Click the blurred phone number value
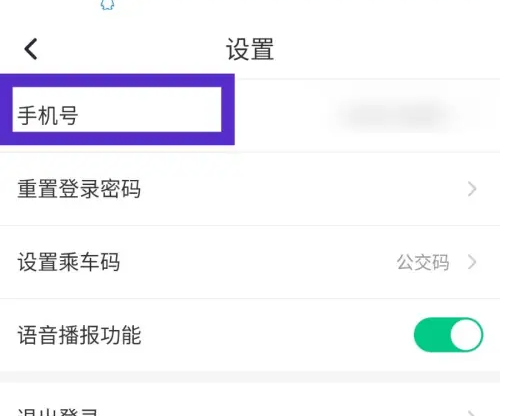505x416 pixels. 397,116
